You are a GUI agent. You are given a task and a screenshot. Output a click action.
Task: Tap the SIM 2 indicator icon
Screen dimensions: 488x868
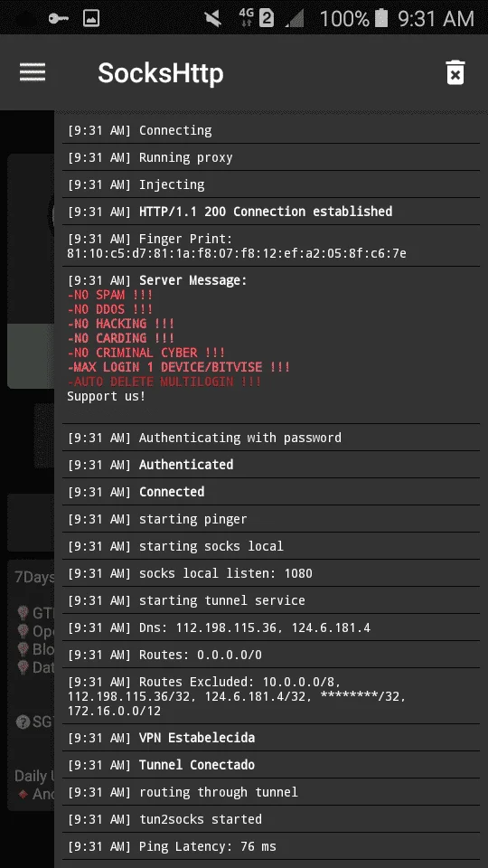pyautogui.click(x=267, y=18)
